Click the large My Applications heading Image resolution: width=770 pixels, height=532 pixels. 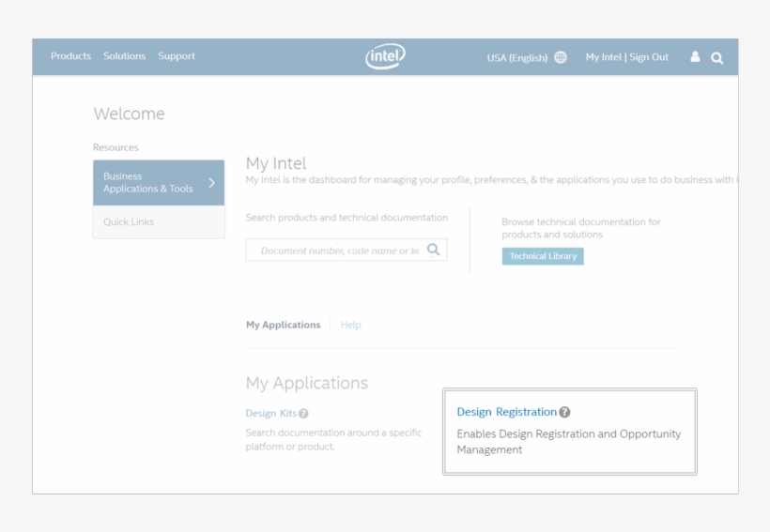coord(306,384)
